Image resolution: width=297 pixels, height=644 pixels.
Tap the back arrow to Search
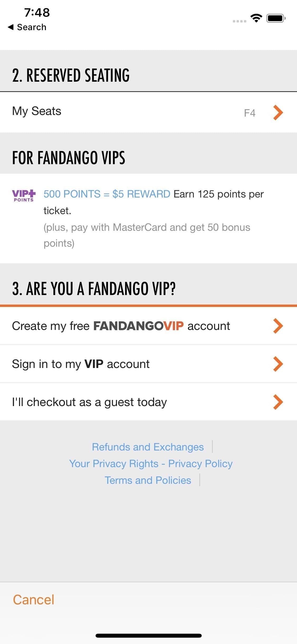click(11, 27)
